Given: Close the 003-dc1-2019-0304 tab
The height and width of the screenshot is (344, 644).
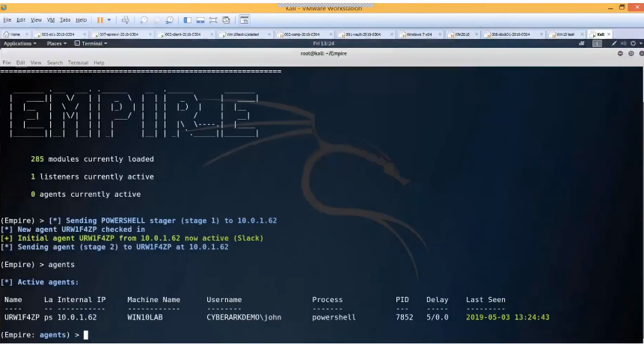Looking at the screenshot, I should (85, 34).
